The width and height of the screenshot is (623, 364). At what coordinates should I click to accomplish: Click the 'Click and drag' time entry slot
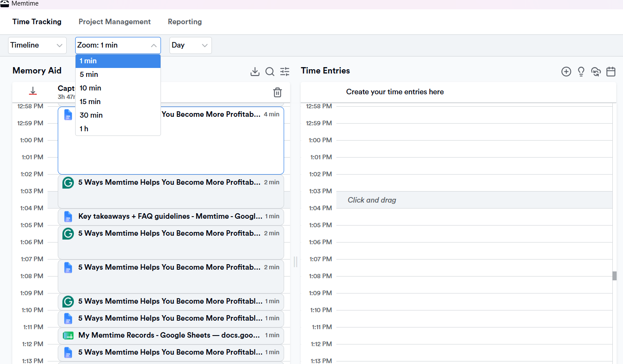coord(474,200)
